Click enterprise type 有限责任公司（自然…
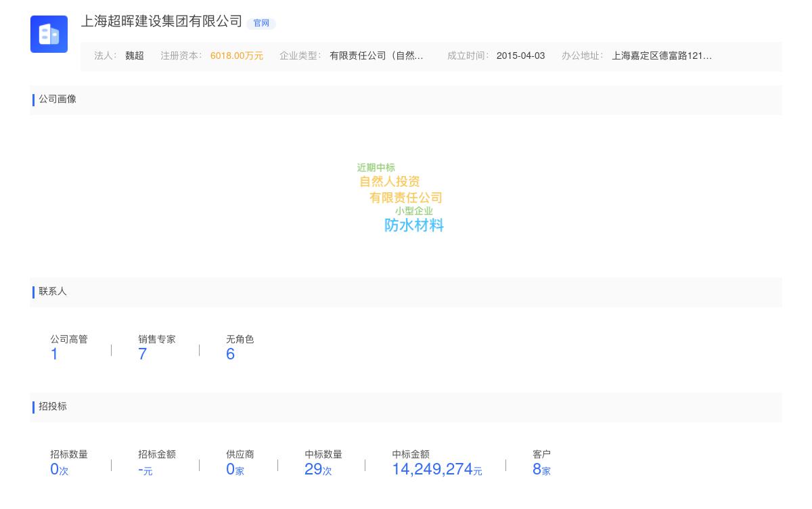The height and width of the screenshot is (509, 812). click(x=376, y=56)
